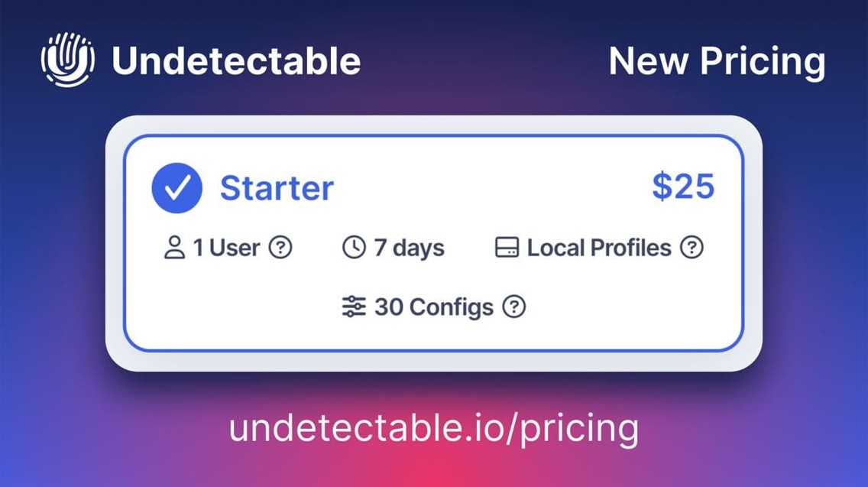The width and height of the screenshot is (868, 487).
Task: Click the storage drive icon before Local Profiles
Action: tap(507, 248)
